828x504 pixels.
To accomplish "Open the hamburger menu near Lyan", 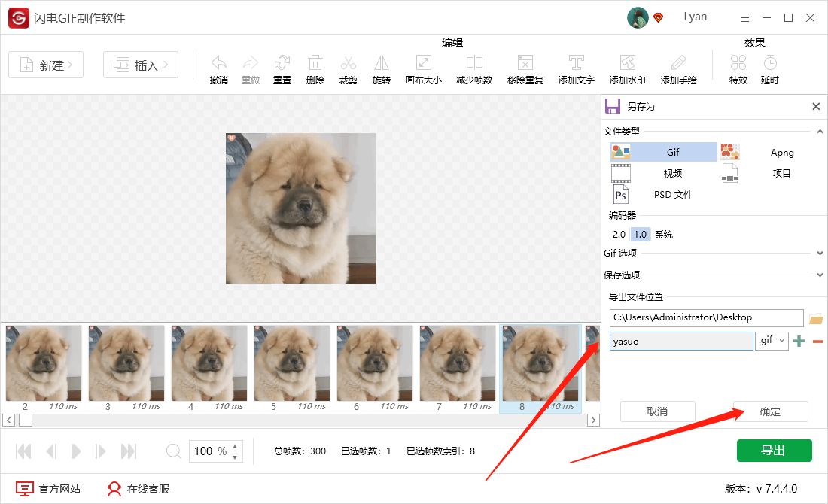I will click(744, 17).
